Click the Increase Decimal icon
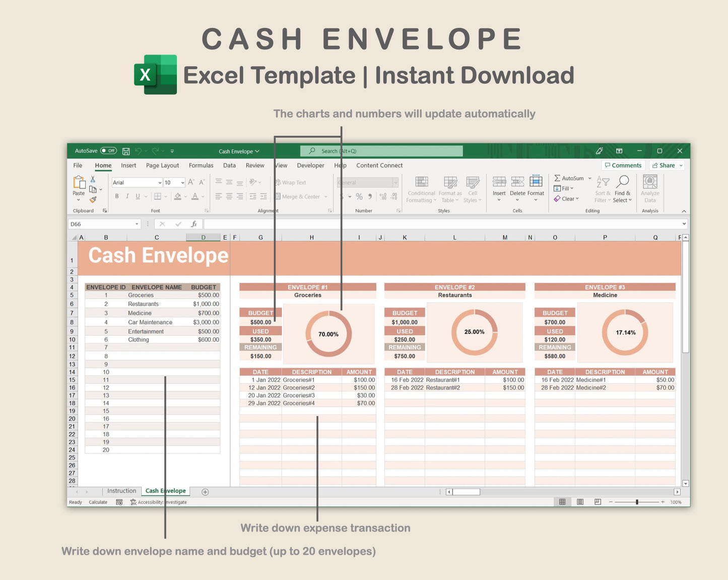The height and width of the screenshot is (580, 728). point(383,196)
